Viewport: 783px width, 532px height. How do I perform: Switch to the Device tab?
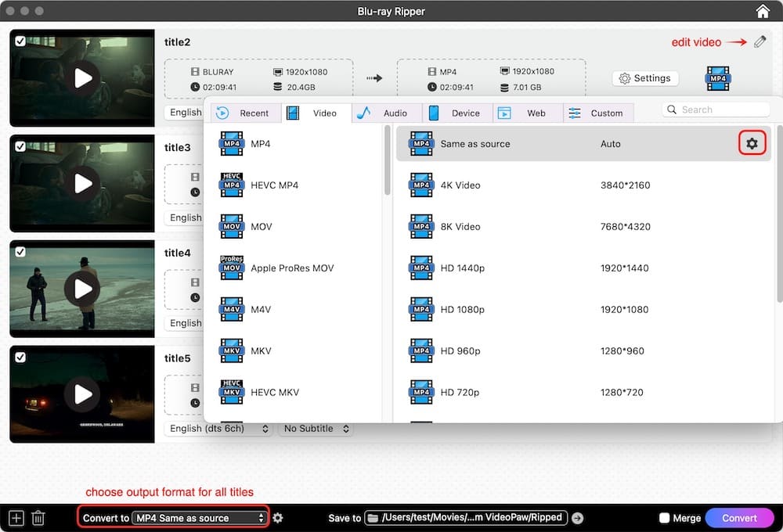click(x=457, y=113)
